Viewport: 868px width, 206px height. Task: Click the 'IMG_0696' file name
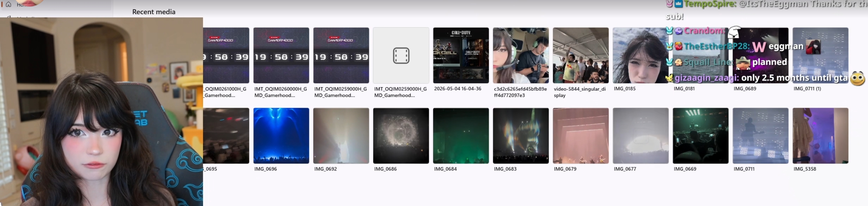tap(266, 169)
